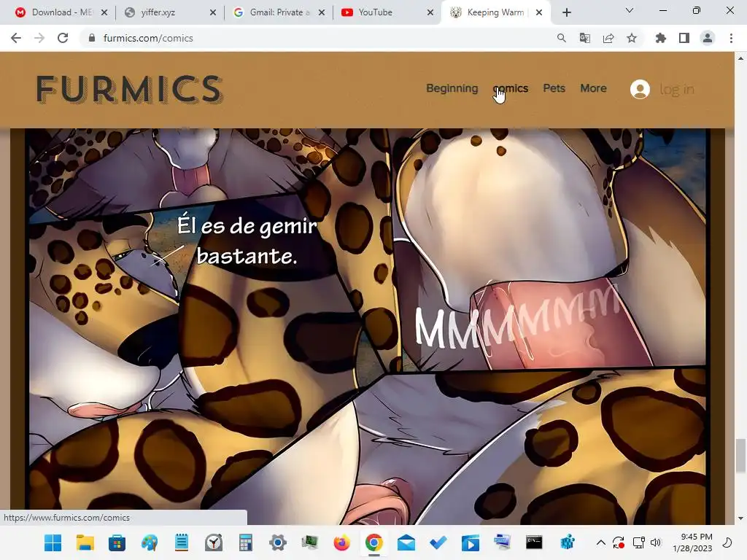Close the Download - MEGA tab
The width and height of the screenshot is (747, 560).
[104, 12]
